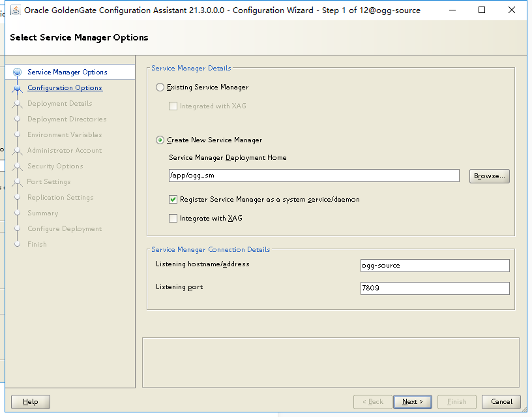Uncheck Register Service Manager as a system service/daemon
The width and height of the screenshot is (532, 417).
(173, 199)
